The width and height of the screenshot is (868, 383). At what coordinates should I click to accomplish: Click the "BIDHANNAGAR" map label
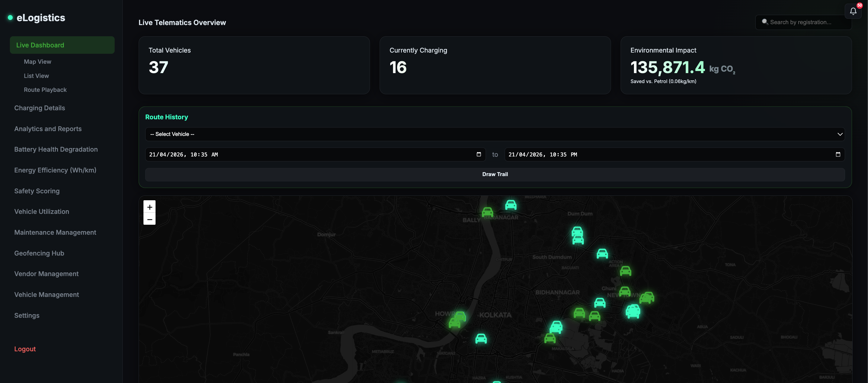(x=557, y=292)
